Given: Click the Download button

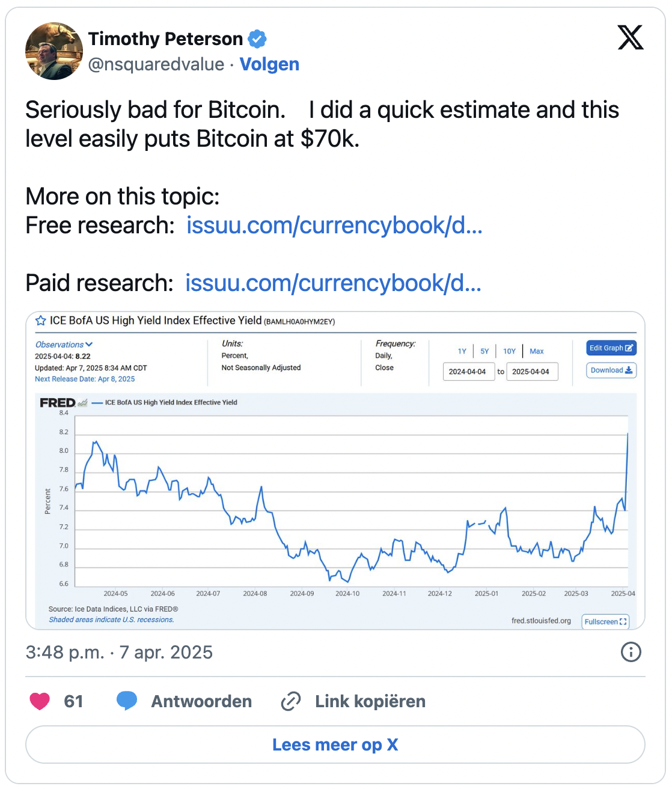Looking at the screenshot, I should tap(611, 370).
